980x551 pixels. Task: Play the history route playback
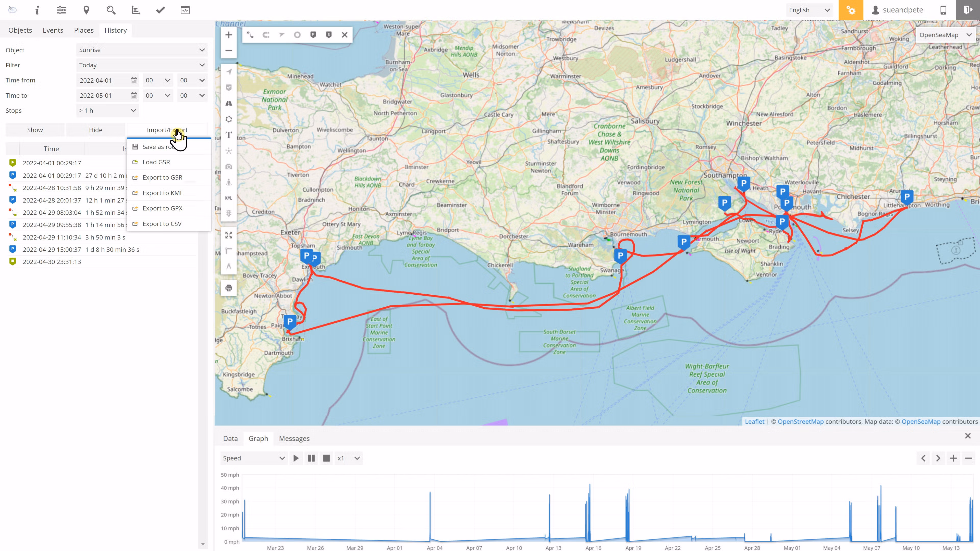click(x=296, y=458)
